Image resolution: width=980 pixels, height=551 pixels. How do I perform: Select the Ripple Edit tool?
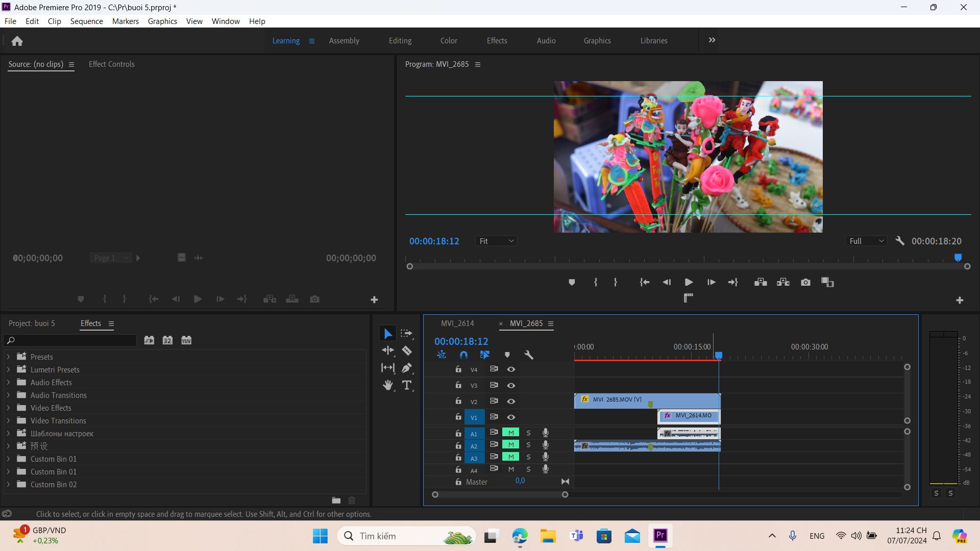pyautogui.click(x=388, y=350)
